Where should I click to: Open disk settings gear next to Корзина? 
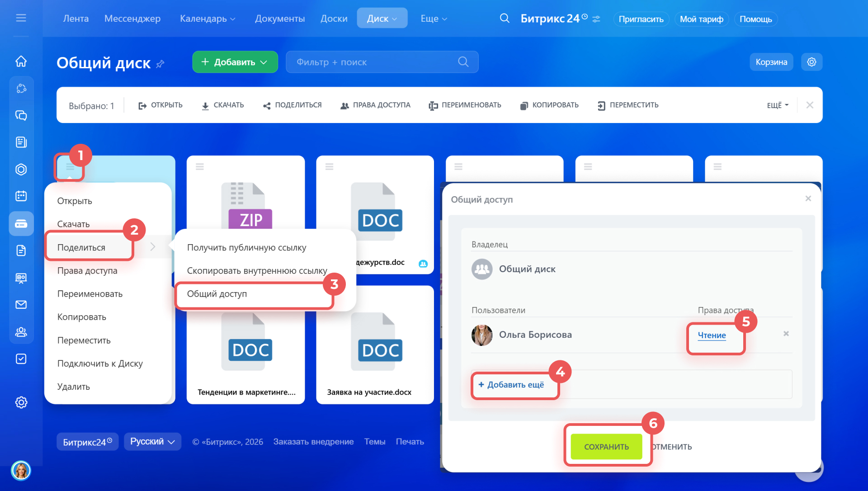(811, 62)
